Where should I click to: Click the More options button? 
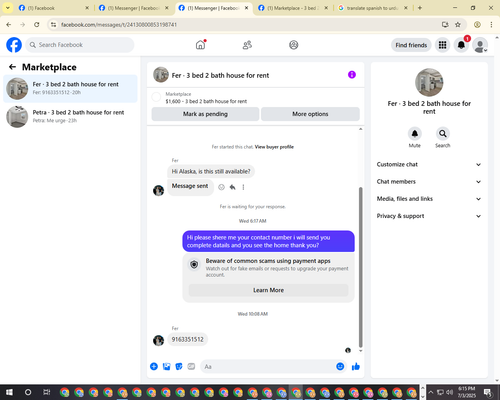(310, 114)
